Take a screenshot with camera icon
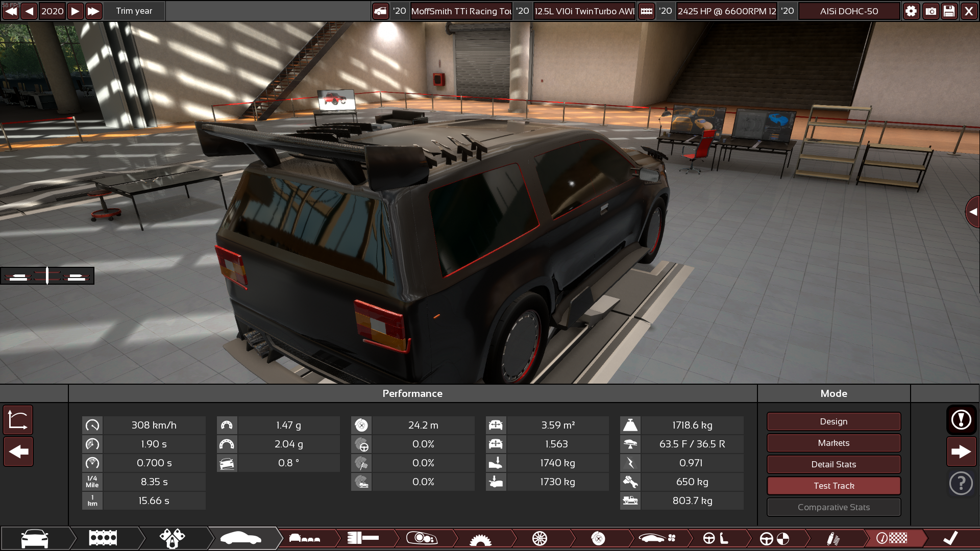The image size is (980, 551). [x=930, y=11]
